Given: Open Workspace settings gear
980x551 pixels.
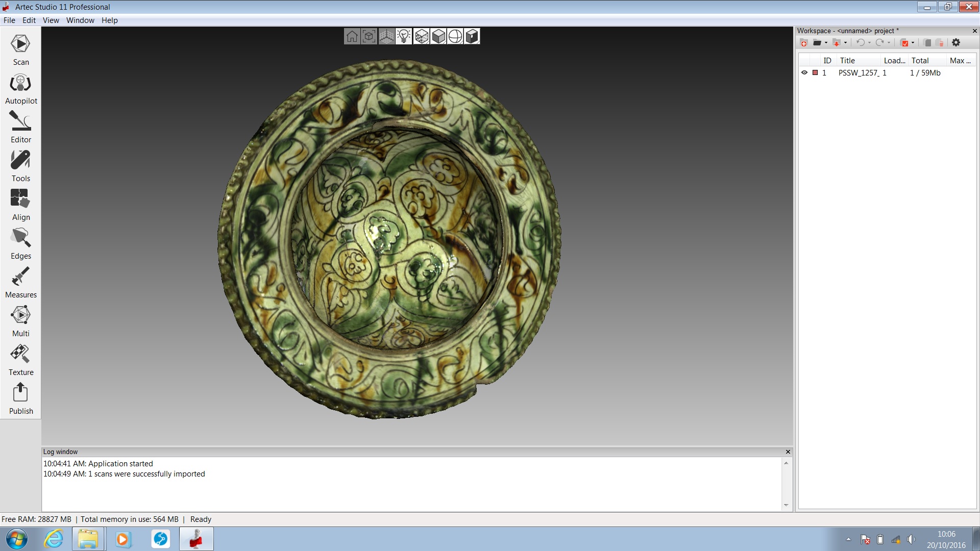Looking at the screenshot, I should click(x=956, y=43).
